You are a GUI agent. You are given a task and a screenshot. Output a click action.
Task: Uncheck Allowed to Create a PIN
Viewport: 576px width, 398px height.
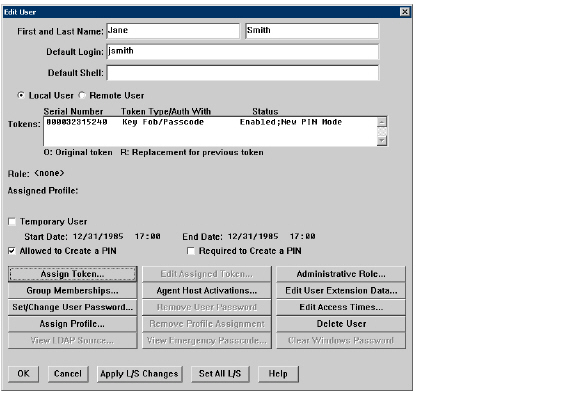tap(12, 251)
